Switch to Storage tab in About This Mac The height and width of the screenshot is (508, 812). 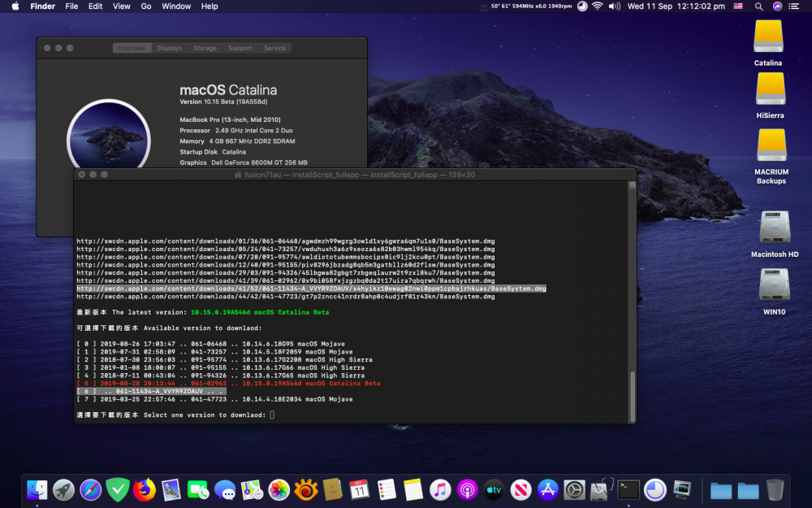point(205,48)
